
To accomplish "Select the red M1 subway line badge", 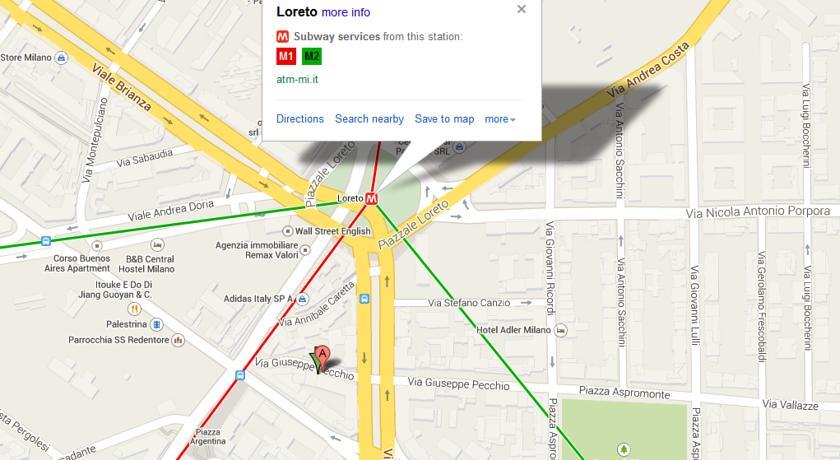I will (x=286, y=56).
